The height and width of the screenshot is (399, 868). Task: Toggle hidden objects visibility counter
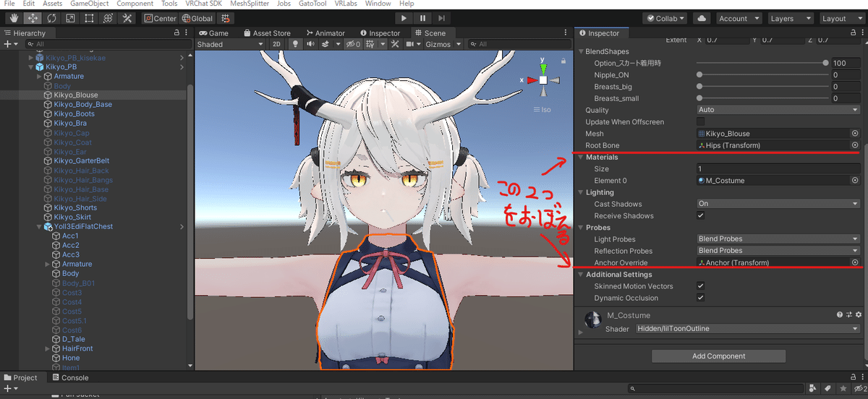click(353, 44)
